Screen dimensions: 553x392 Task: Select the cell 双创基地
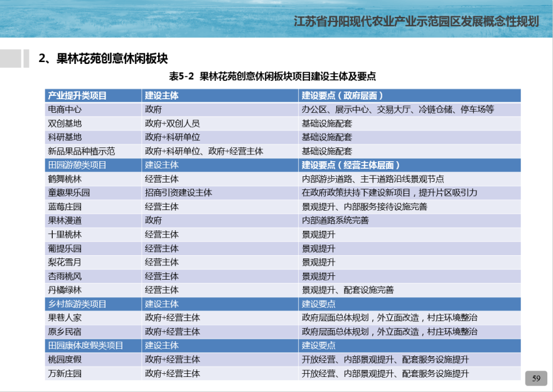point(93,124)
